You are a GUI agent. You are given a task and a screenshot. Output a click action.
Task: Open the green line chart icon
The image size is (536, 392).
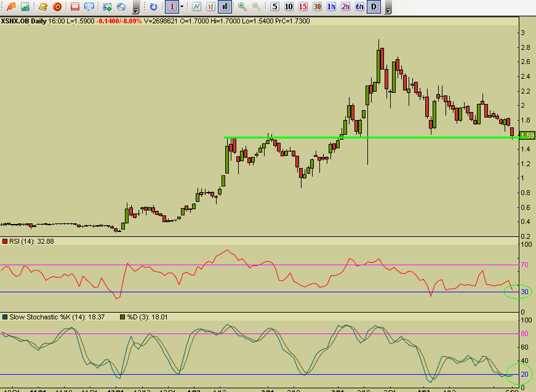click(25, 6)
